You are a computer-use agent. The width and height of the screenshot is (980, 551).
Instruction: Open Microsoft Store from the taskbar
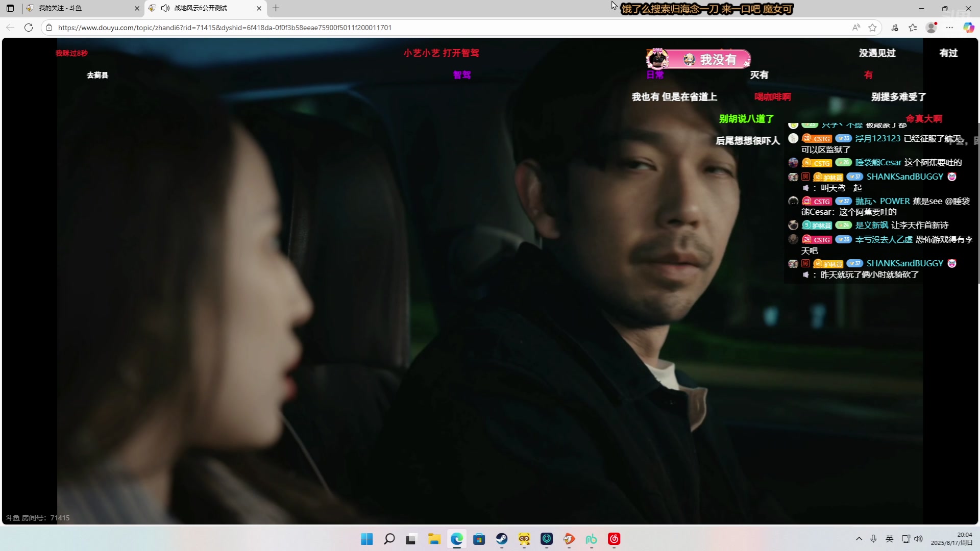point(479,539)
